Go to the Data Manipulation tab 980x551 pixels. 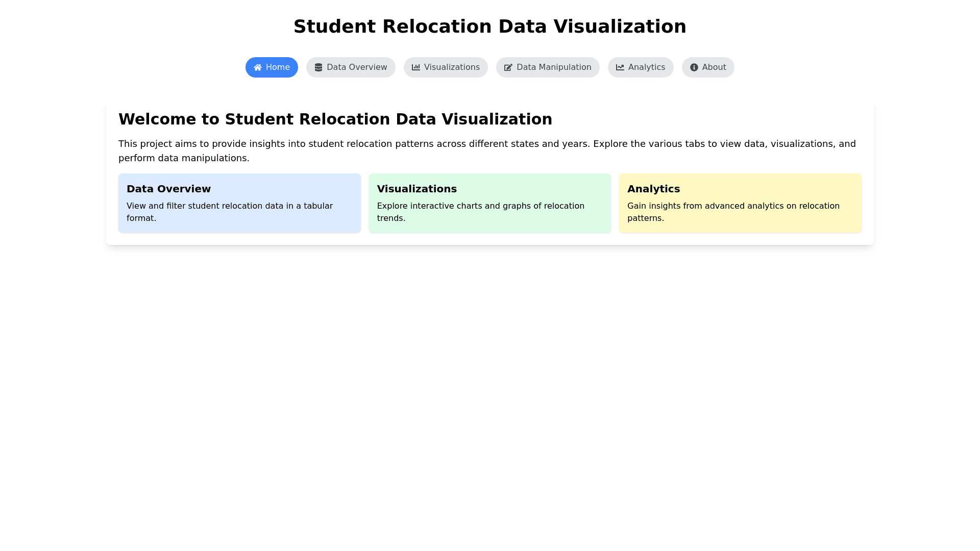pyautogui.click(x=553, y=67)
